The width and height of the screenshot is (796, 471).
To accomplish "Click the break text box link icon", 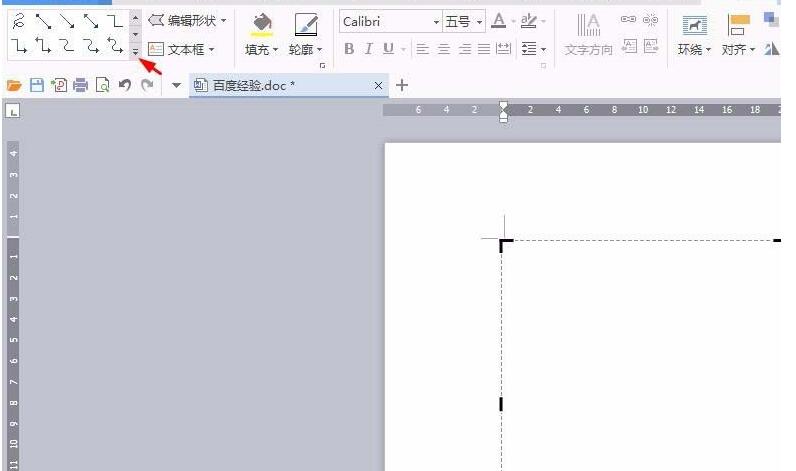I will click(650, 19).
